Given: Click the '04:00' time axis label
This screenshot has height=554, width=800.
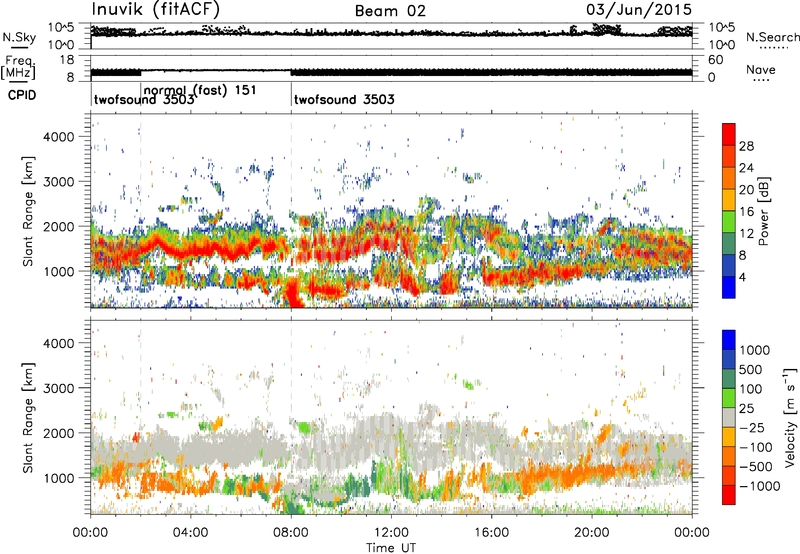Looking at the screenshot, I should pos(190,533).
